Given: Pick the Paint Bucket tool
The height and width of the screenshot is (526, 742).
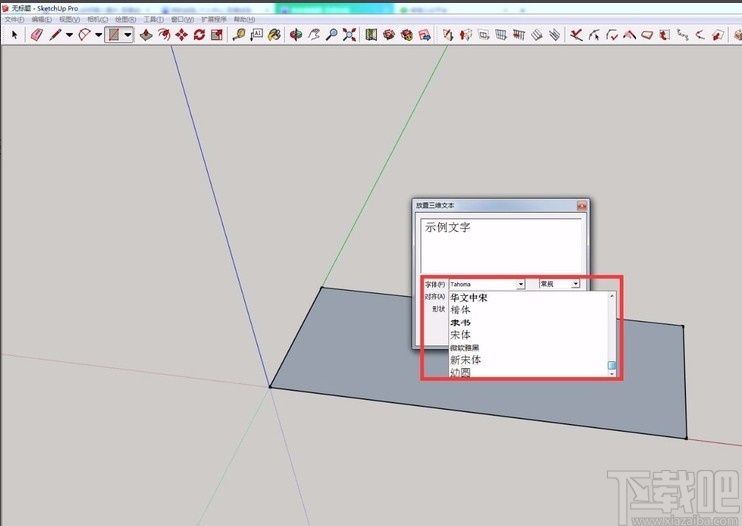Looking at the screenshot, I should [274, 35].
